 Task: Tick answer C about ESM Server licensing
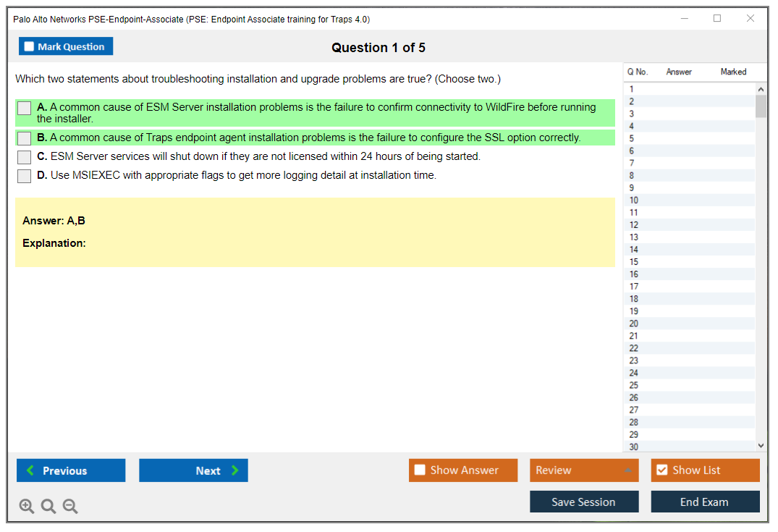pyautogui.click(x=25, y=157)
